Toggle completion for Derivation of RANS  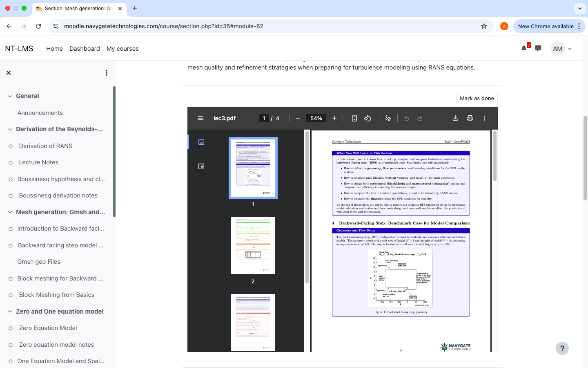pos(11,146)
